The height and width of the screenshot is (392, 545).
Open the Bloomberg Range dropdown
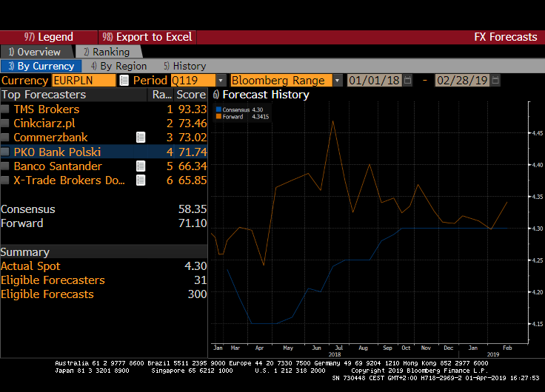[x=338, y=81]
